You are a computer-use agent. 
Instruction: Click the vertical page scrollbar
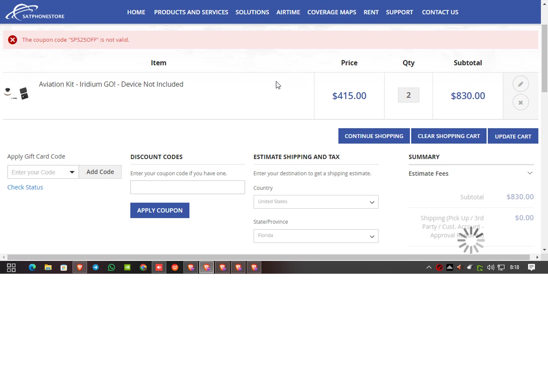544,58
